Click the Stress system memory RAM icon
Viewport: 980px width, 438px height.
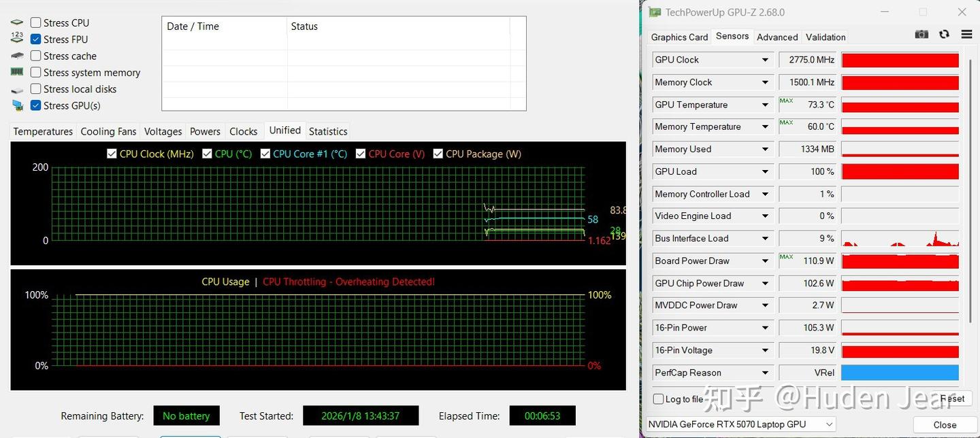tap(17, 72)
